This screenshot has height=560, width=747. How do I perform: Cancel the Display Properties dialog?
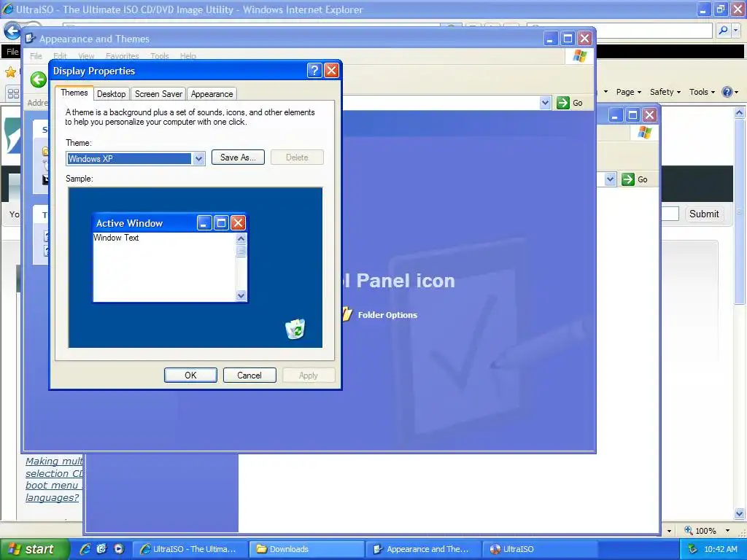click(x=249, y=376)
